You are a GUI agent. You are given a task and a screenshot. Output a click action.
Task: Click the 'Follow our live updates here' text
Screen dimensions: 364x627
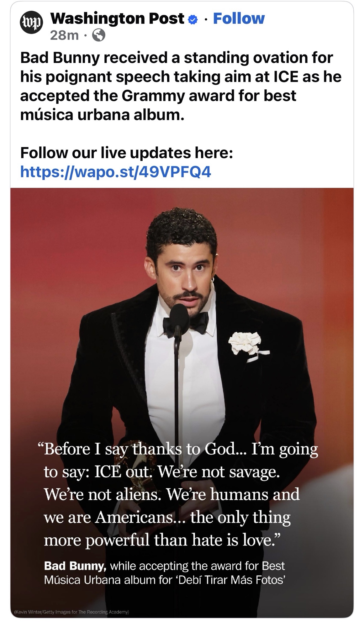pyautogui.click(x=126, y=153)
